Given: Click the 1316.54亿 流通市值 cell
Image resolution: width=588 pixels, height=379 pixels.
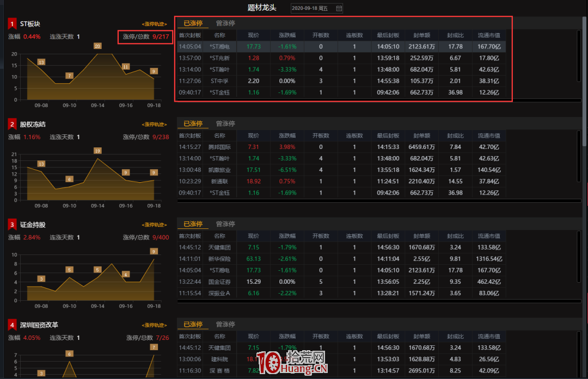Looking at the screenshot, I should [x=489, y=259].
